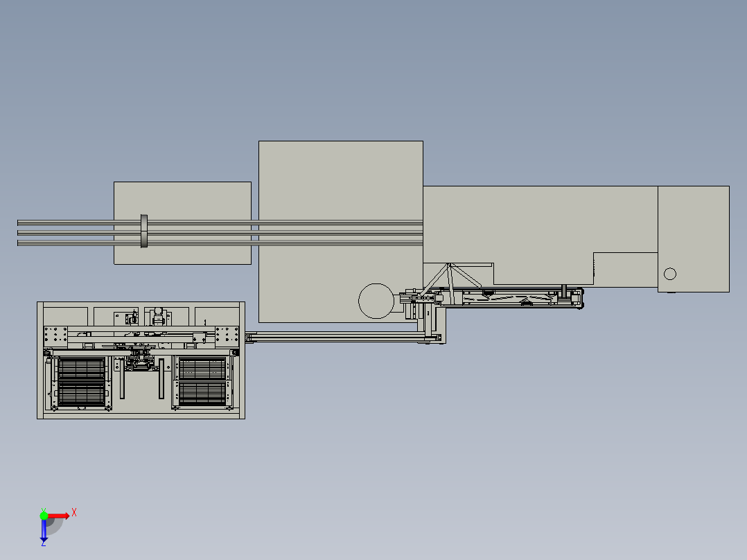Viewport: 747px width, 560px height.
Task: Select the lower-left tray stack in machine frame
Action: tap(82, 394)
